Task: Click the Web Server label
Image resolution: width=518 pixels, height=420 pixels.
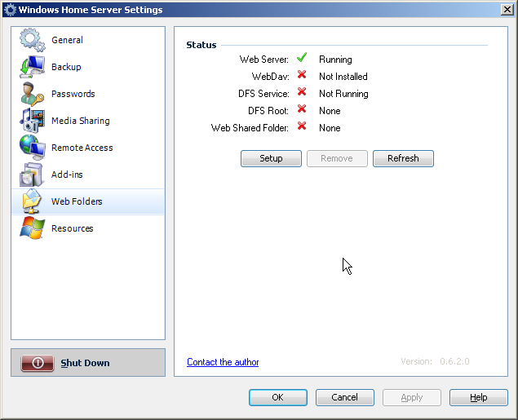Action: pos(264,60)
